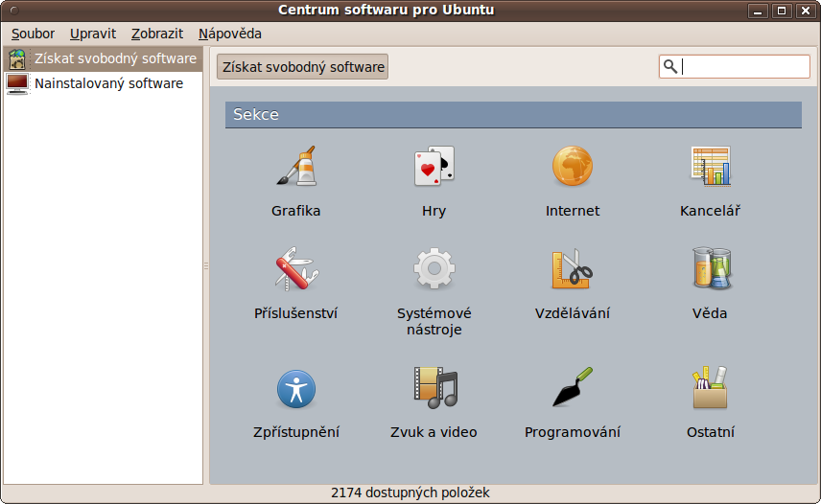
Task: Select Získat svobodný software in the sidebar
Action: (x=114, y=58)
